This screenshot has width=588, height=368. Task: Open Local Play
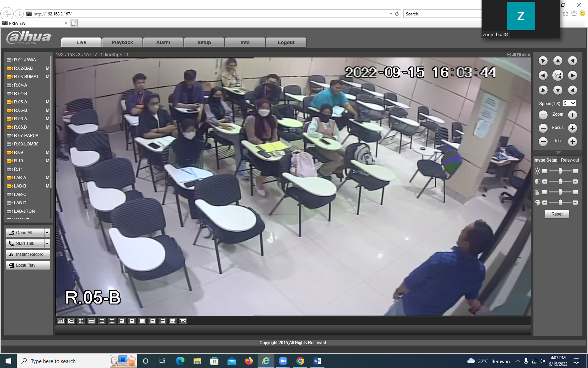(28, 265)
